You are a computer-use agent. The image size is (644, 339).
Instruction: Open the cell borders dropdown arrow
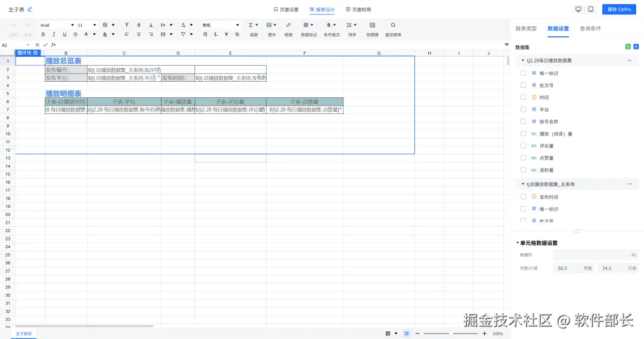tap(113, 25)
